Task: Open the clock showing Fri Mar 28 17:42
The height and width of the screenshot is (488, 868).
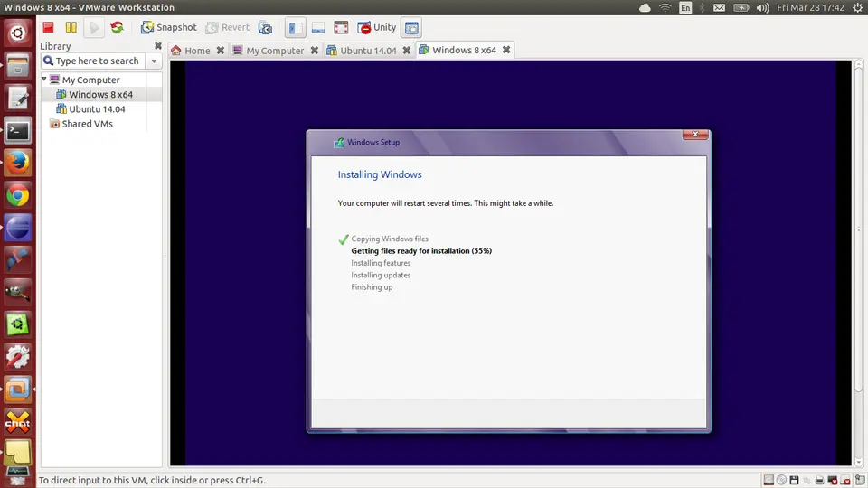Action: [810, 8]
